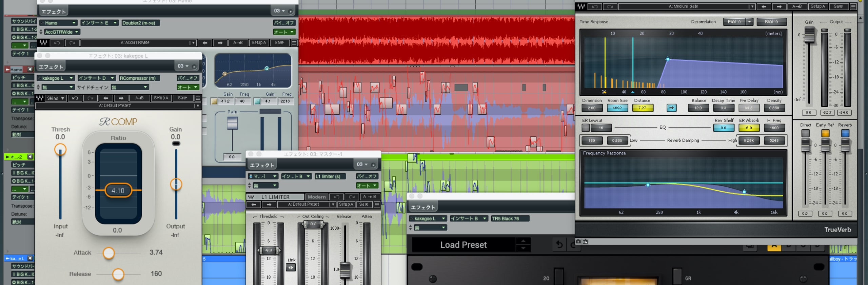This screenshot has height=285, width=868.
Task: Toggle the Direct signal button in TrueVerb
Action: click(x=805, y=133)
